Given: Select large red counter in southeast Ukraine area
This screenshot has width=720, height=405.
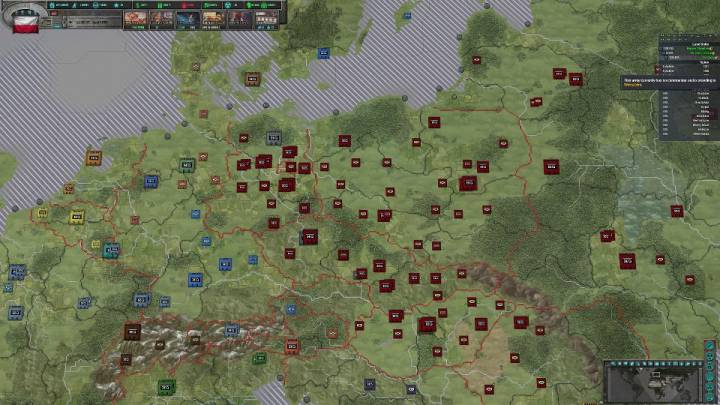Looking at the screenshot, I should [x=627, y=261].
